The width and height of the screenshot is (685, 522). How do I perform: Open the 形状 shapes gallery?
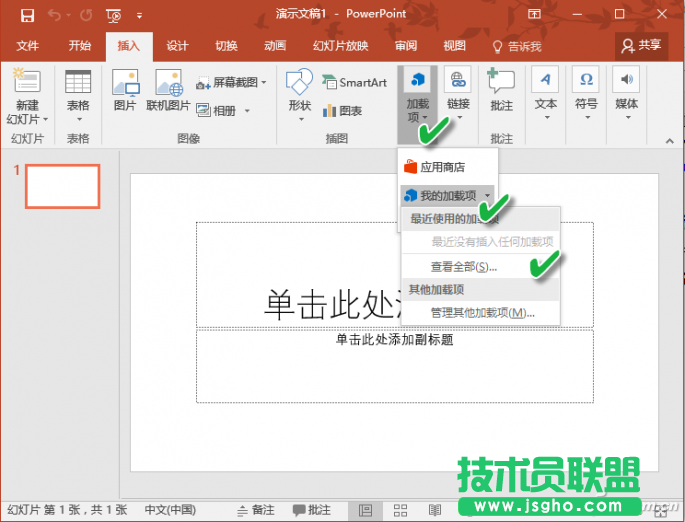[x=300, y=95]
